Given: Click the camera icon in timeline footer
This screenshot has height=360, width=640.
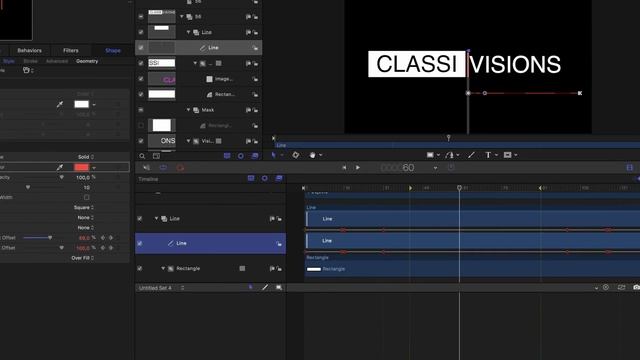Looking at the screenshot, I should click(636, 288).
